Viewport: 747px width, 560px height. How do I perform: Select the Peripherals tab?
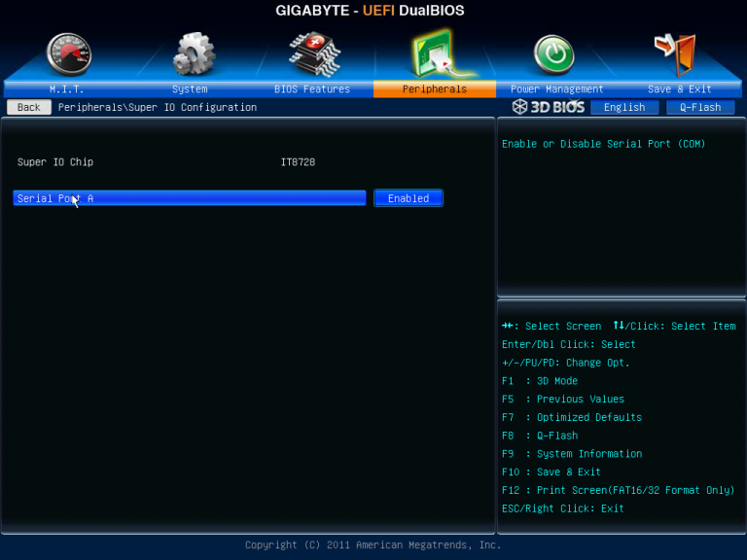(x=435, y=89)
